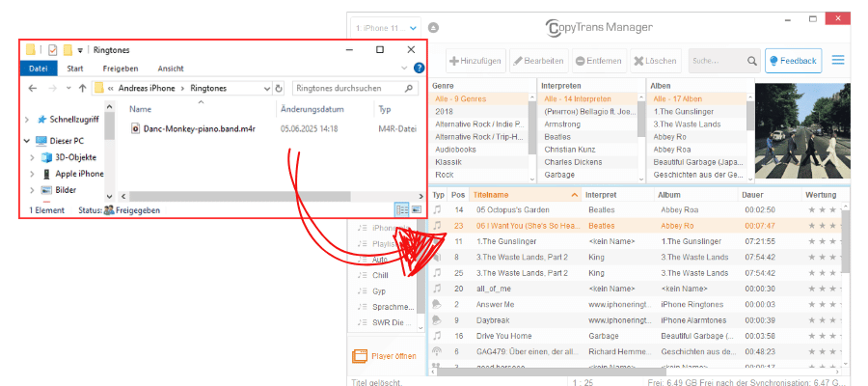Go up one folder with the up arrow
This screenshot has height=386, width=868.
click(83, 88)
